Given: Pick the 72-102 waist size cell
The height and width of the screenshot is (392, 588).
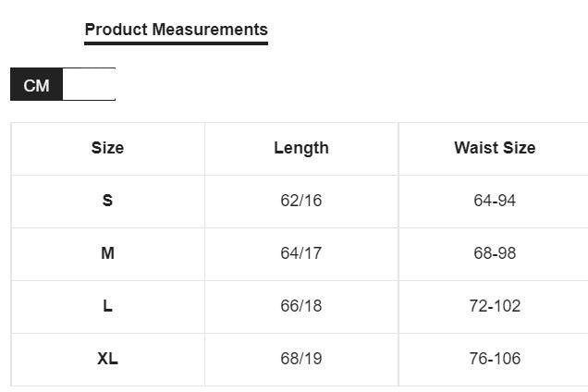Looking at the screenshot, I should (494, 306).
